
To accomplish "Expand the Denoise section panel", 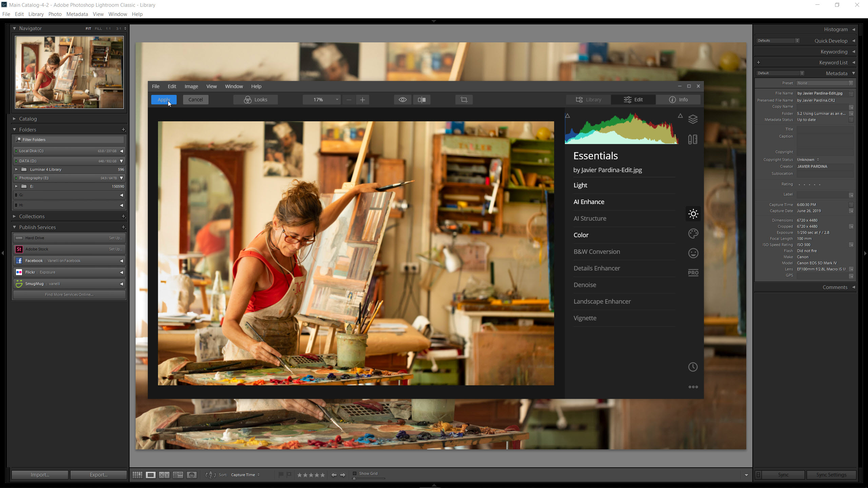I will click(x=585, y=284).
